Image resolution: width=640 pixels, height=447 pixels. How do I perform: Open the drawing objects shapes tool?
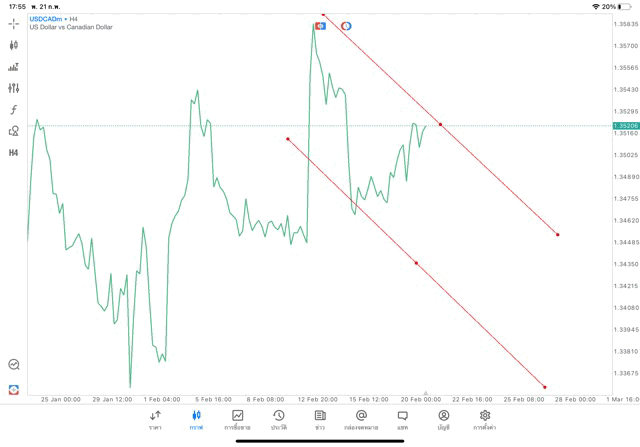coord(14,130)
